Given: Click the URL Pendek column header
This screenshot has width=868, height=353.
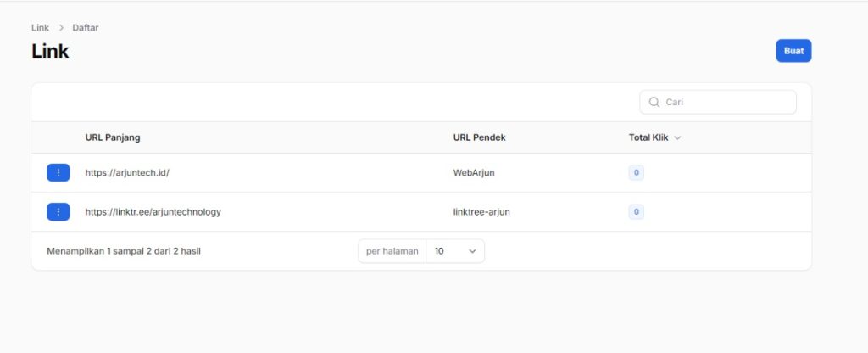Looking at the screenshot, I should pos(480,137).
